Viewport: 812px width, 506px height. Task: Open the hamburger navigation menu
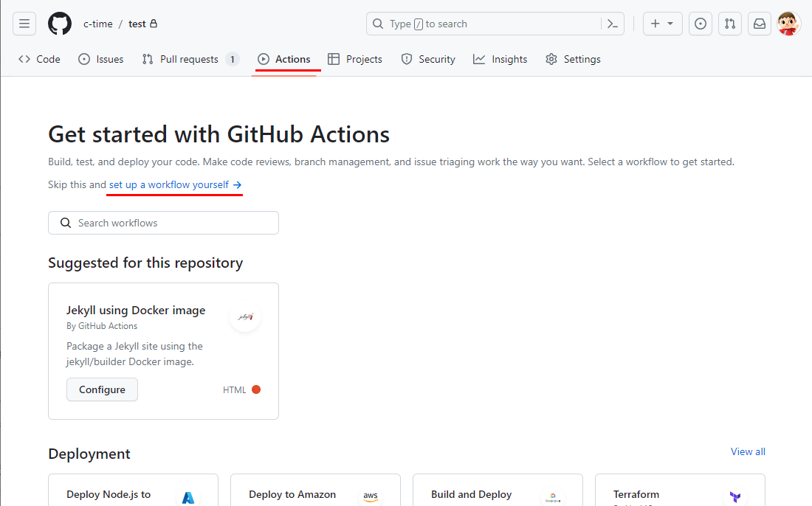(24, 24)
